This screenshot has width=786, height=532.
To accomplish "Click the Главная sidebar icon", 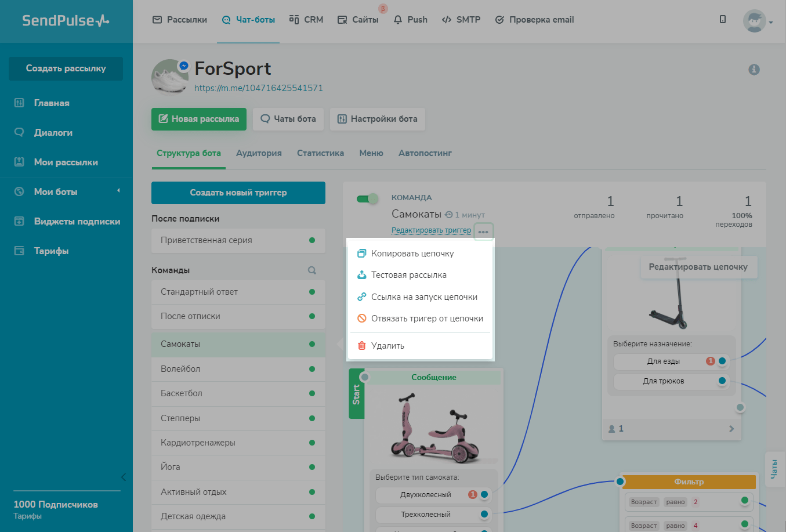I will tap(19, 103).
